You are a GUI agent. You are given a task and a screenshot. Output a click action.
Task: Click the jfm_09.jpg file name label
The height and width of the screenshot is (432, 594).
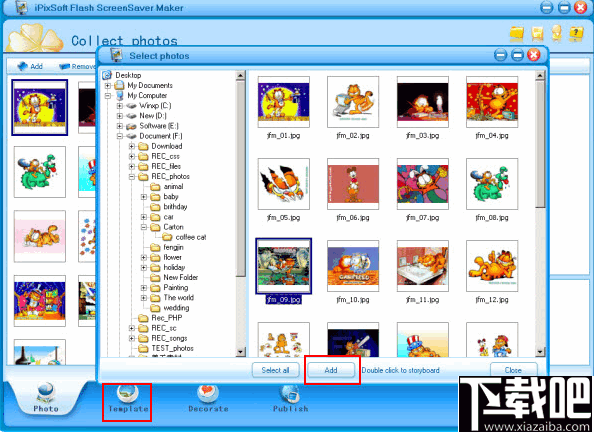tap(283, 300)
